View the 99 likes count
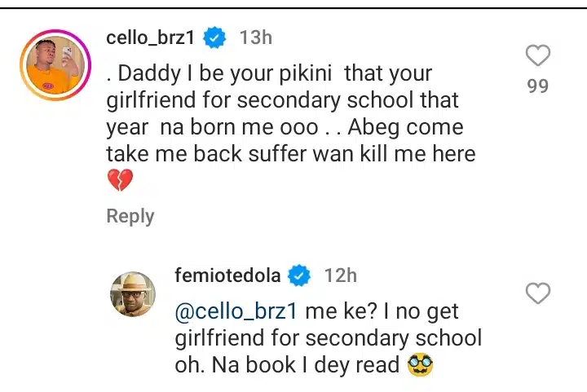The height and width of the screenshot is (392, 587). point(538,86)
